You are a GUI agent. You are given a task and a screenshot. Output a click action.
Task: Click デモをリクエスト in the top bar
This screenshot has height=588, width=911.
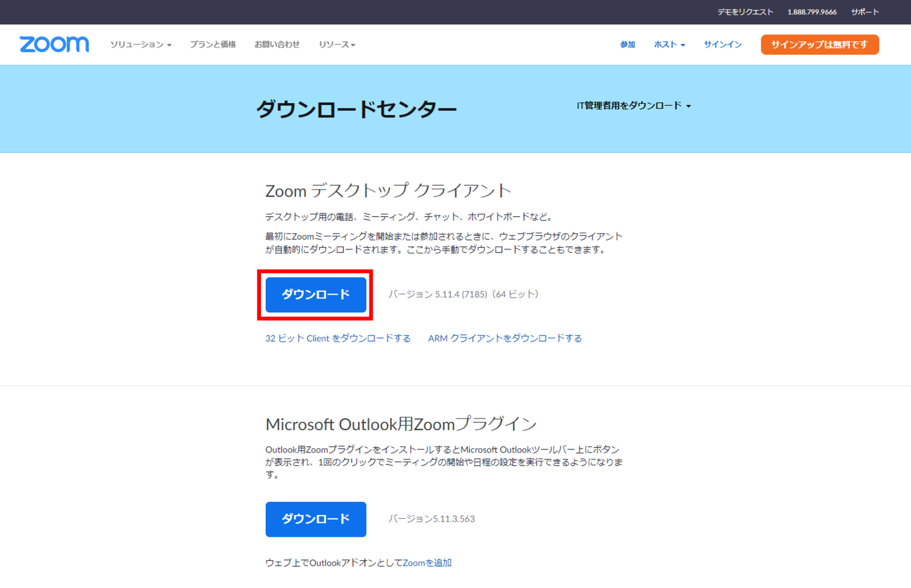[x=745, y=12]
